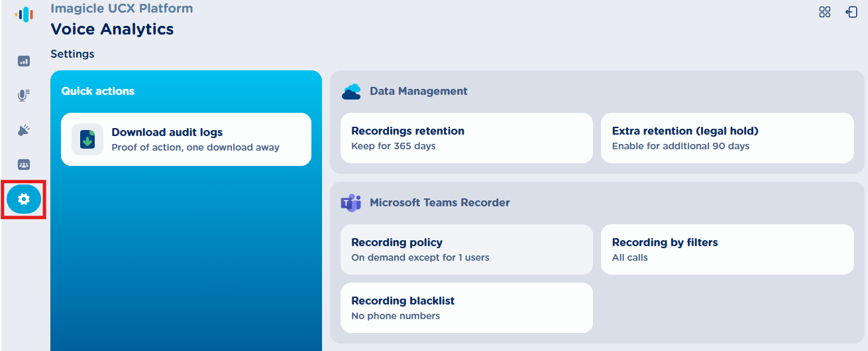Click the Data Management cloud icon
Image resolution: width=868 pixels, height=351 pixels.
click(x=351, y=92)
